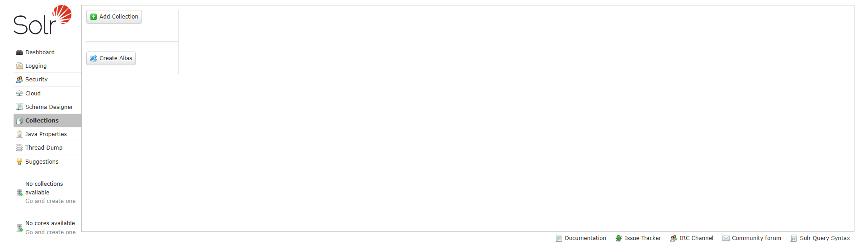Image resolution: width=868 pixels, height=250 pixels.
Task: Open the Collections menu item
Action: tap(47, 120)
